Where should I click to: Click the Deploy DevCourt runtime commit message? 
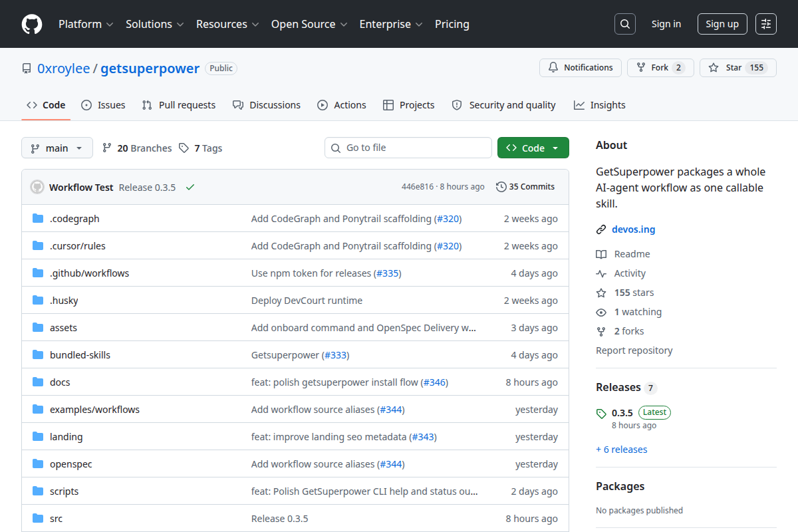307,301
